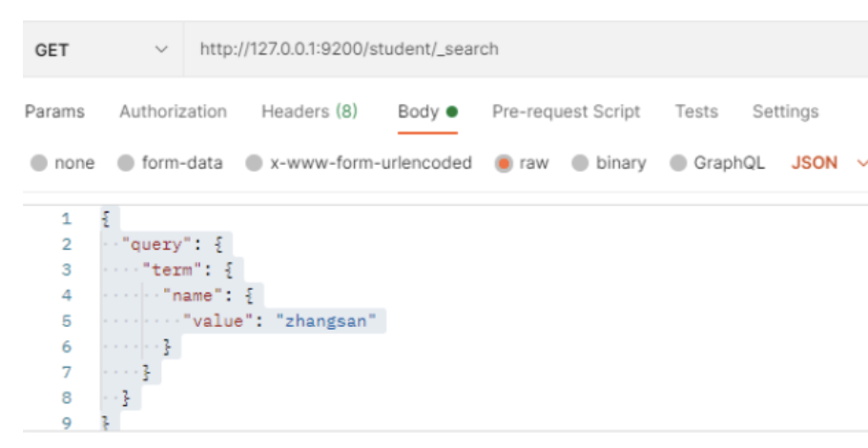Open the Settings tab
This screenshot has width=868, height=448.
click(x=785, y=112)
